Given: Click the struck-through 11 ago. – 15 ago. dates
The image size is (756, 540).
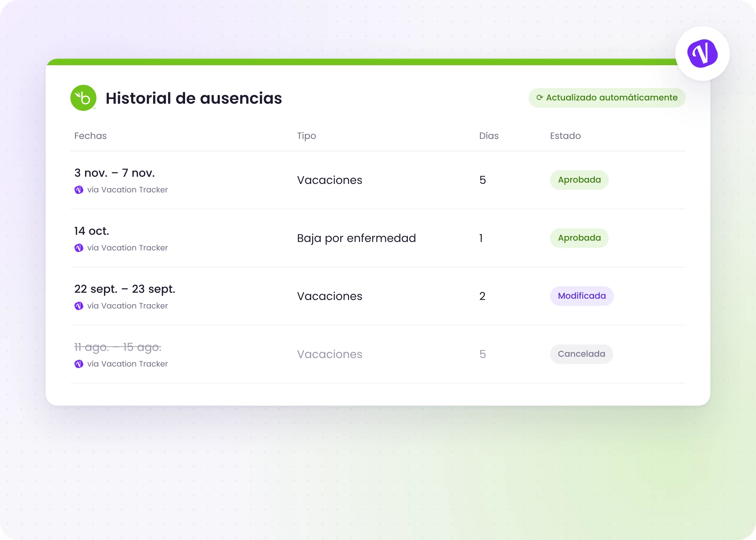Looking at the screenshot, I should [118, 347].
